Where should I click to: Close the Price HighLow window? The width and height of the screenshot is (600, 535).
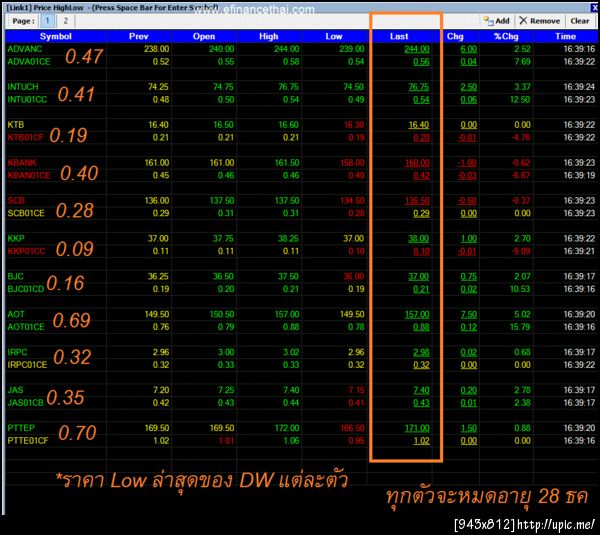click(x=594, y=7)
